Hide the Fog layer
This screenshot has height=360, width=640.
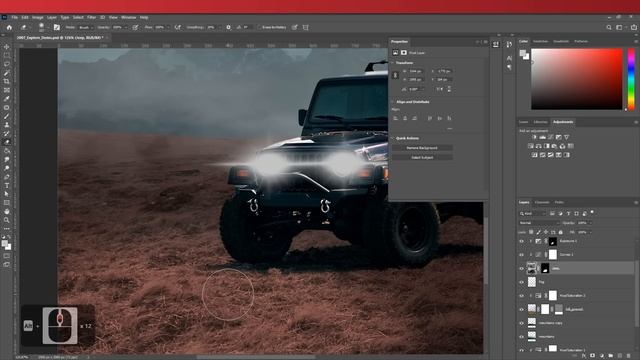[521, 282]
